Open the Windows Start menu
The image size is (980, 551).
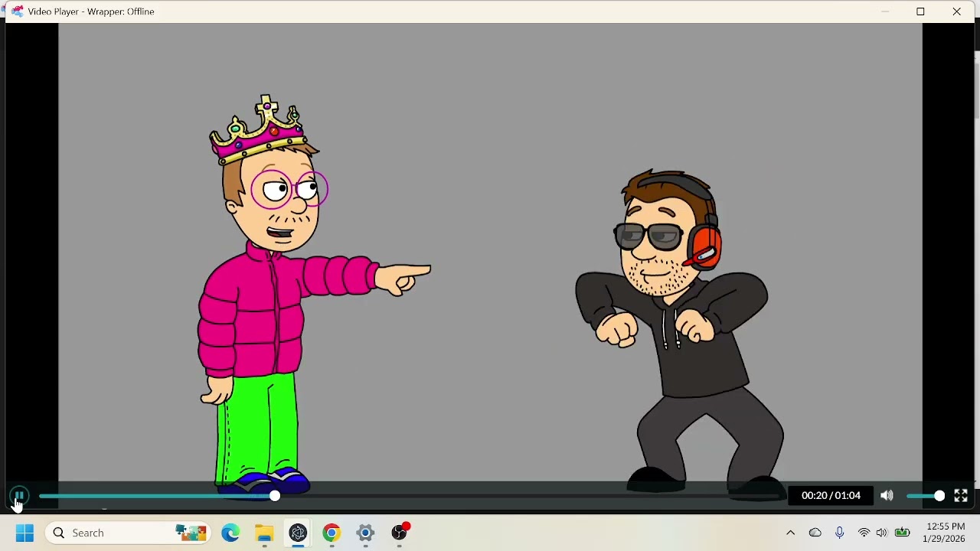(24, 533)
